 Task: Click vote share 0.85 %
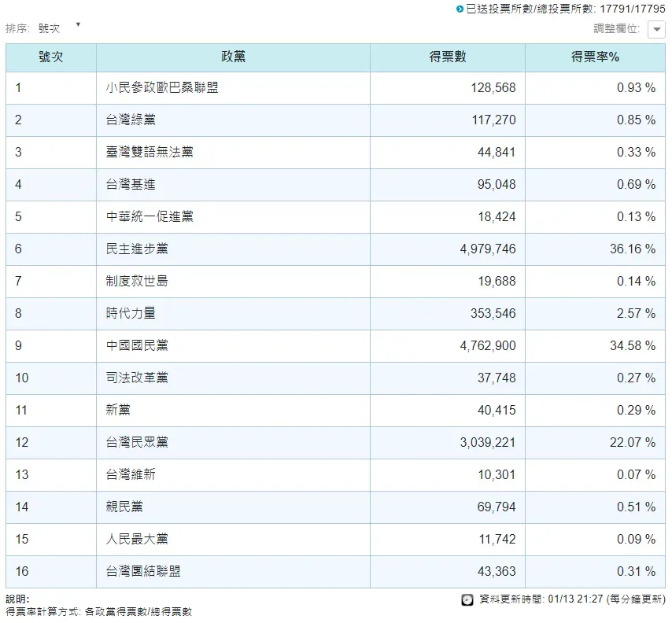pyautogui.click(x=636, y=120)
